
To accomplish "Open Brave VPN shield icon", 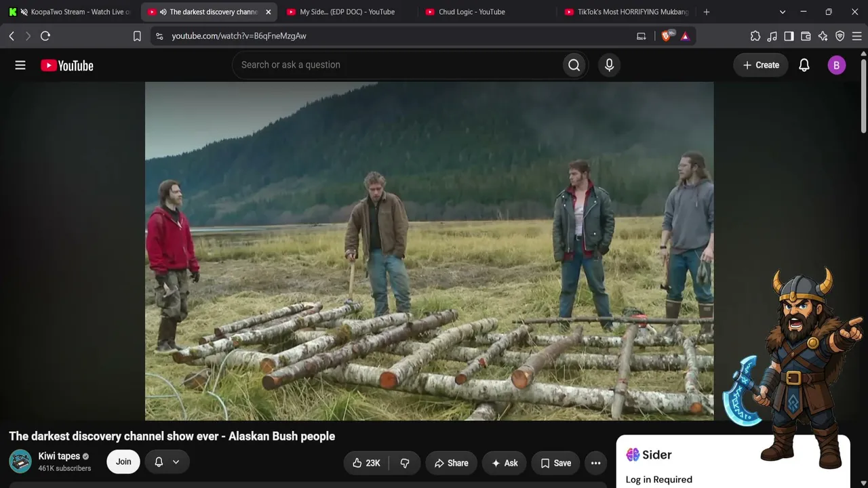I will [840, 36].
